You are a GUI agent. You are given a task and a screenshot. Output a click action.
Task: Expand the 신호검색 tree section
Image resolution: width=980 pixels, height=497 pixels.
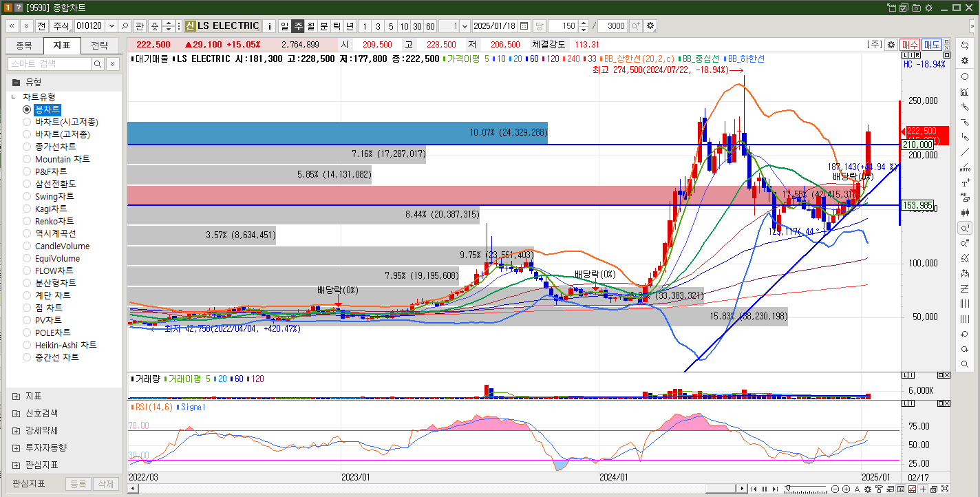16,413
